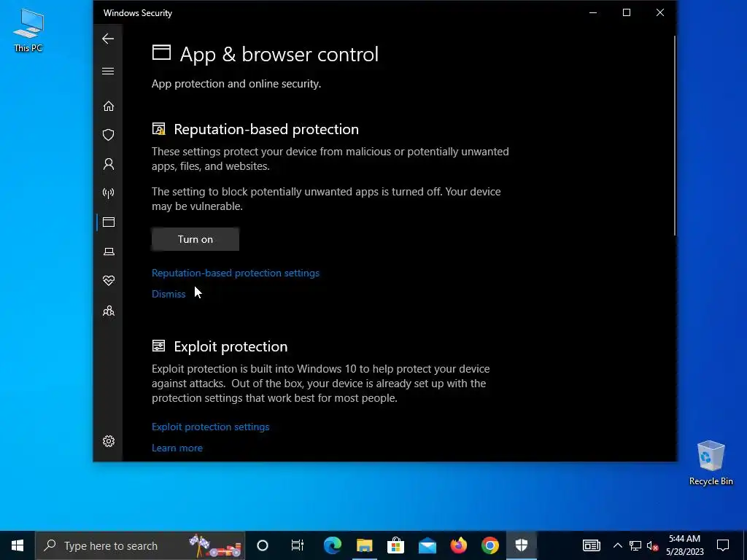Screen dimensions: 747x560
Task: Open Exploit protection settings link
Action: click(211, 427)
